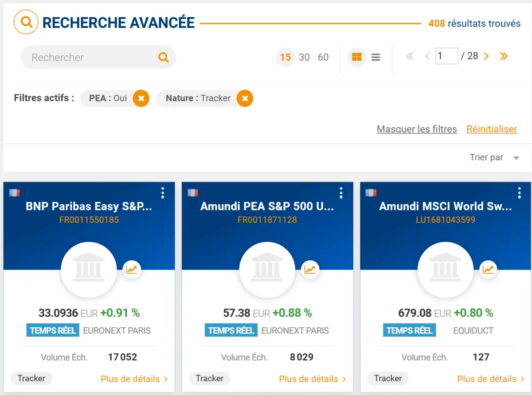
Task: Click the Tracker tag on Amundi MSCI World card
Action: click(388, 379)
